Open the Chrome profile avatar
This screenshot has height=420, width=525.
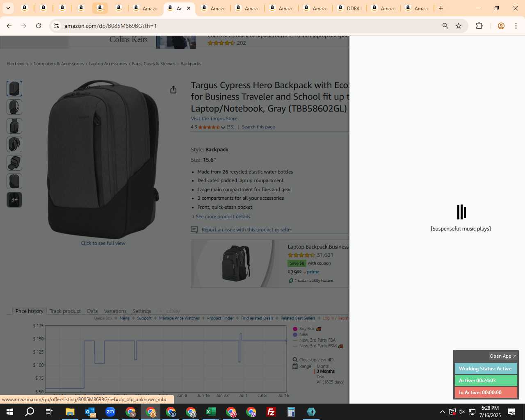click(501, 26)
